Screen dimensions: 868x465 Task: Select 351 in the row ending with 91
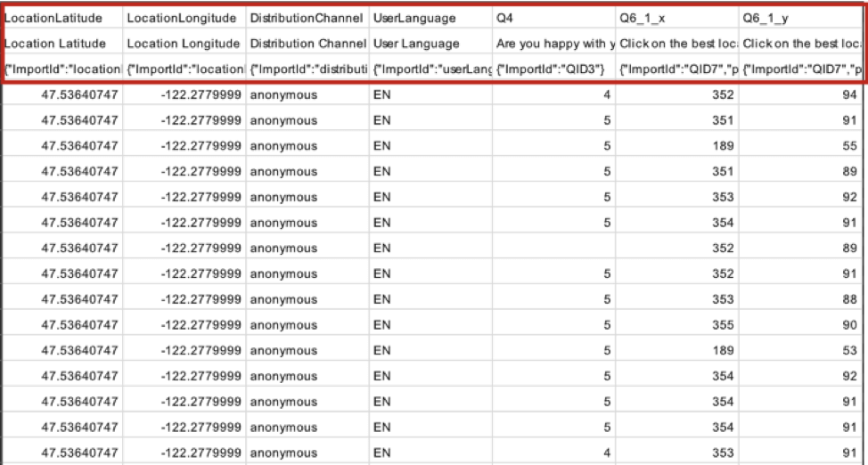click(677, 120)
